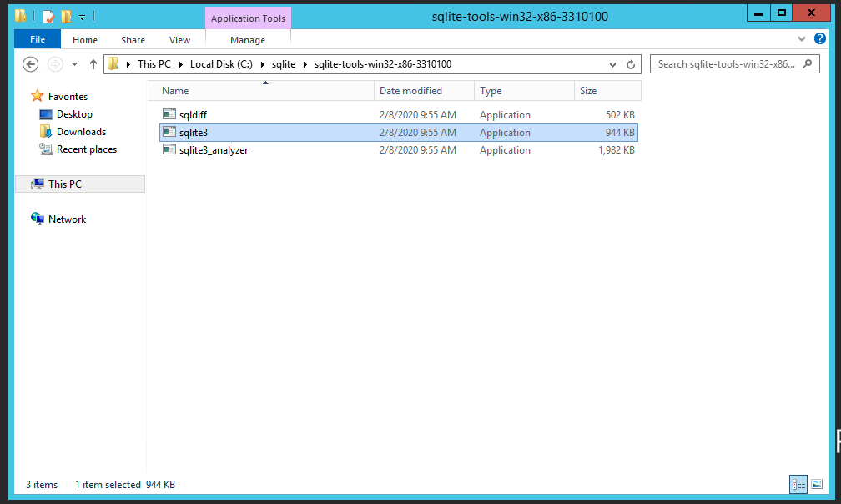
Task: Select the sqldiff file name
Action: pos(193,115)
